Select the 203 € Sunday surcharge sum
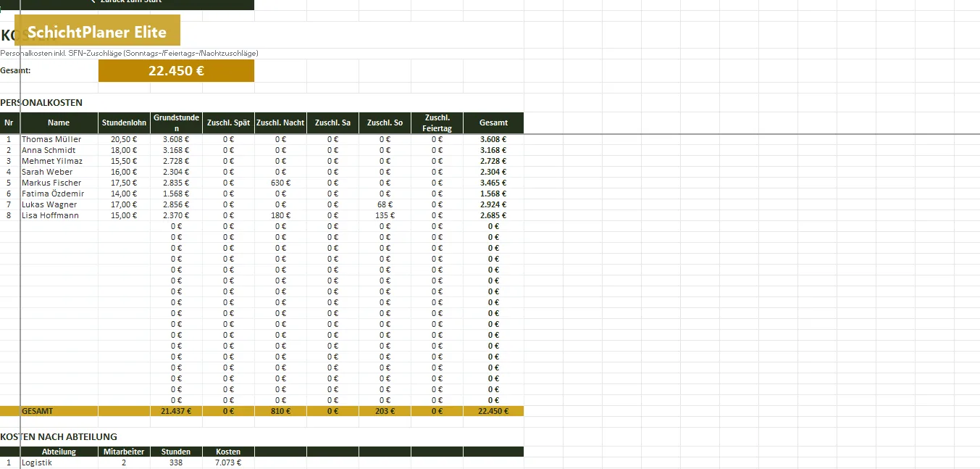Image resolution: width=980 pixels, height=469 pixels. (385, 411)
